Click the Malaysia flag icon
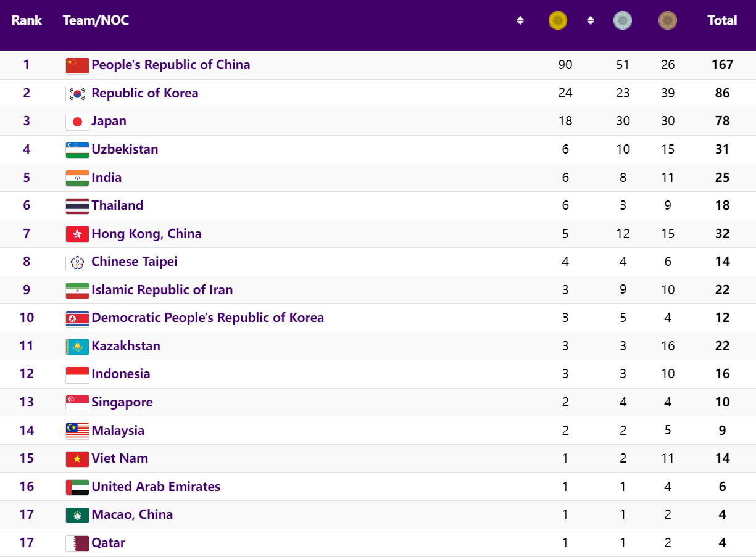Screen dimensions: 756x557 tap(77, 431)
